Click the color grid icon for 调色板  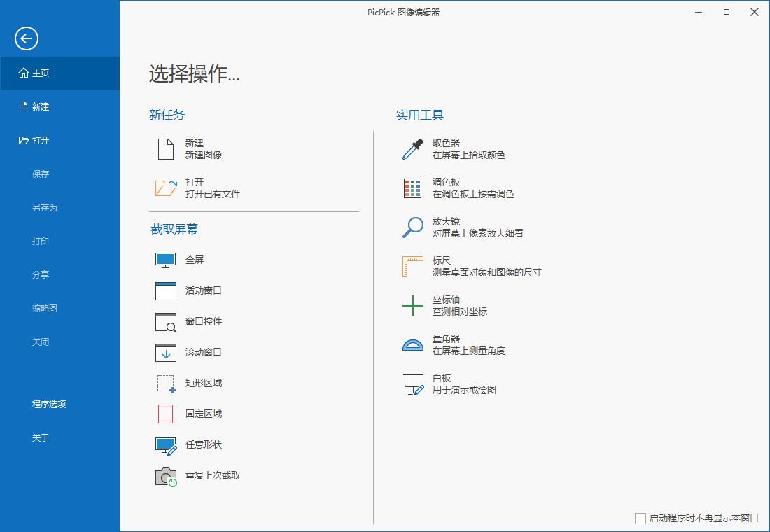click(412, 188)
